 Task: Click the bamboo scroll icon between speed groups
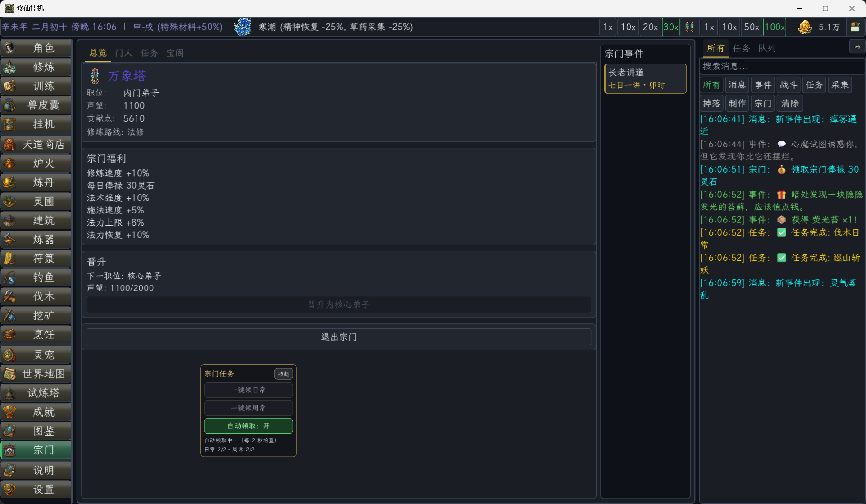[690, 27]
